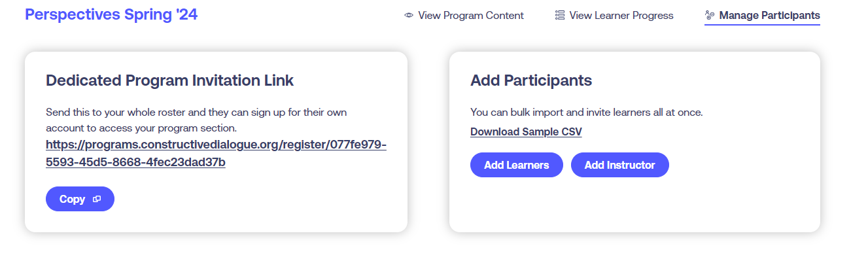Open the program registration invitation URL

[x=216, y=153]
